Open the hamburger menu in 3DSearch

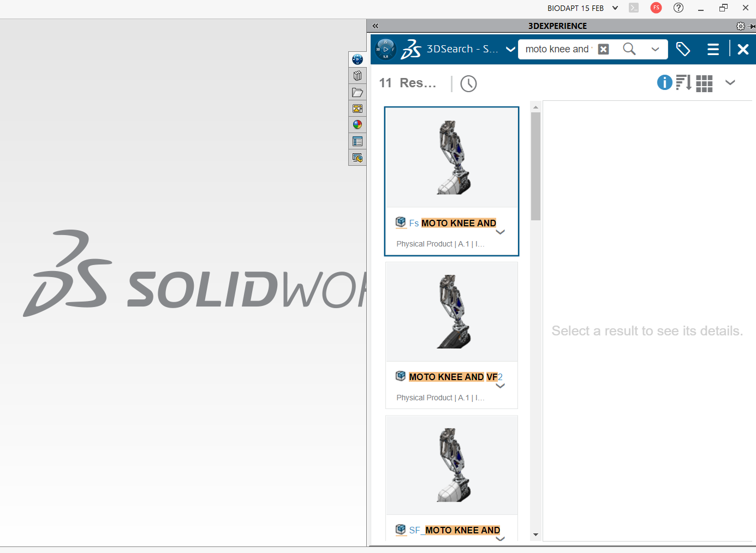[713, 49]
